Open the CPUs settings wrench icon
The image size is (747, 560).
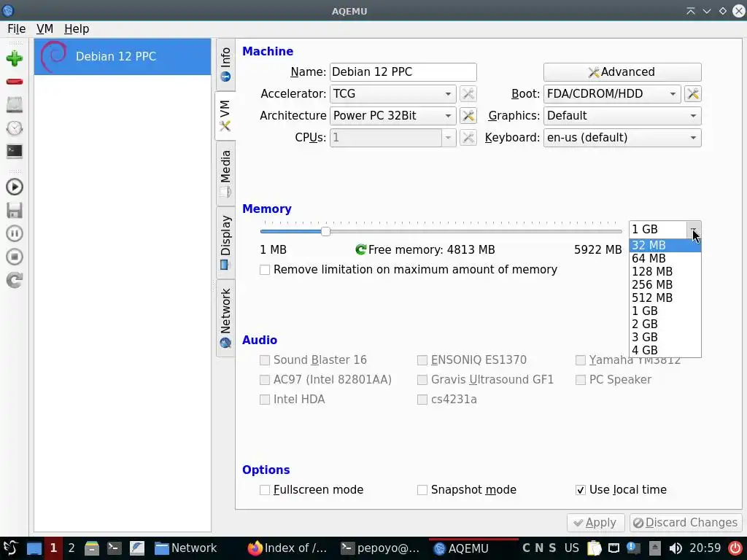pyautogui.click(x=468, y=138)
